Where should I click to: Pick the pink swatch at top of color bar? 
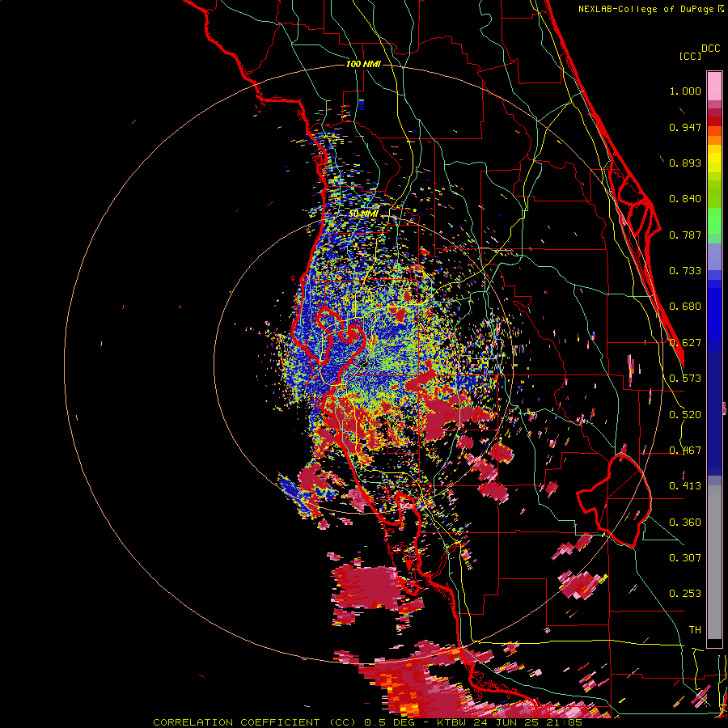pos(714,86)
